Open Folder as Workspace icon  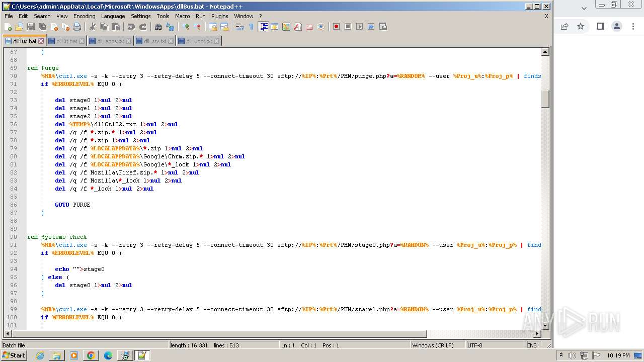[x=309, y=27]
